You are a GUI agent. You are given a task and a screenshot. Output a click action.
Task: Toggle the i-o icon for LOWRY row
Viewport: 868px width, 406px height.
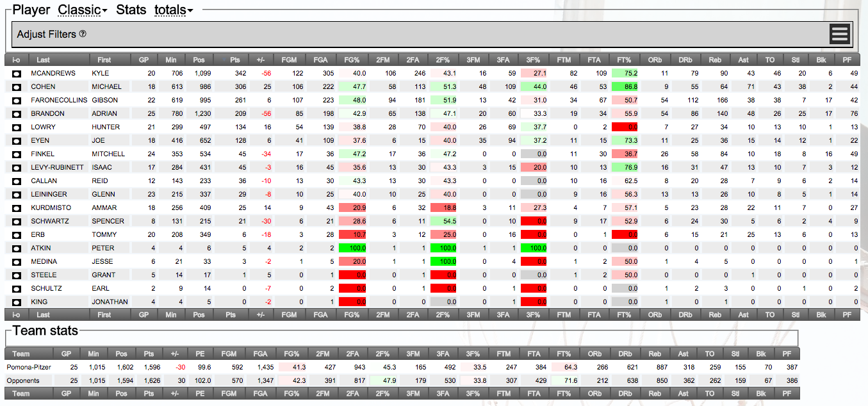[16, 127]
